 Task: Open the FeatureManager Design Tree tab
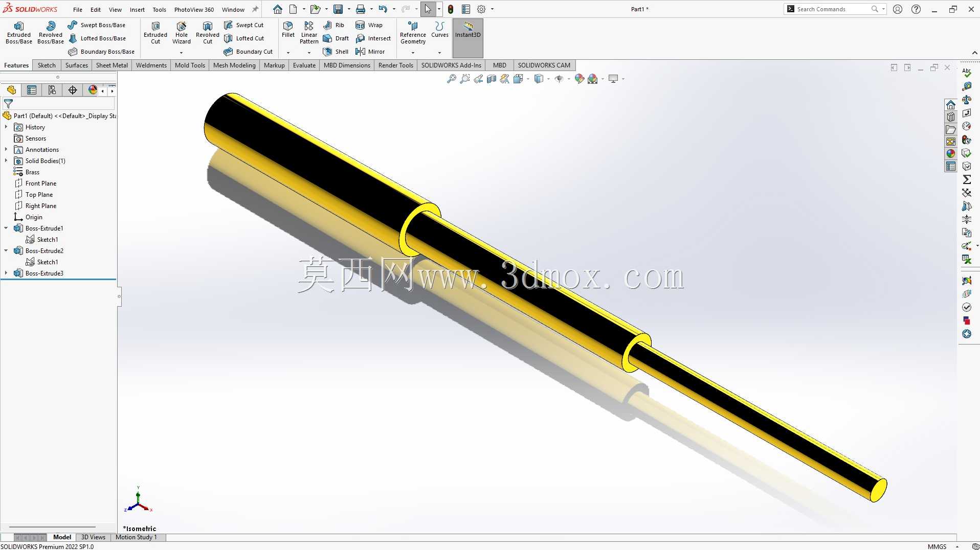(x=11, y=90)
